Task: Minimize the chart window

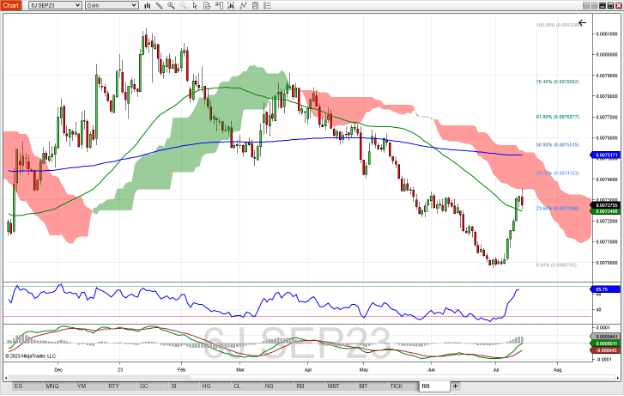Action: pyautogui.click(x=602, y=6)
